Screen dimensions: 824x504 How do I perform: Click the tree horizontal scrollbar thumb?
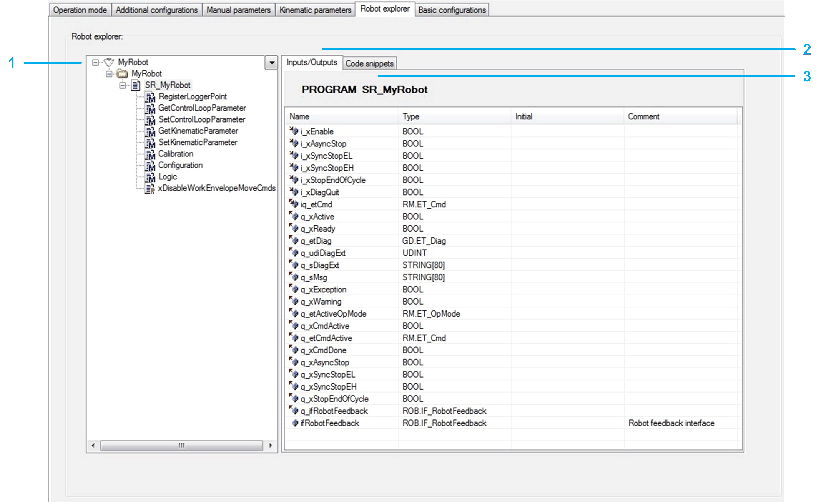[182, 446]
